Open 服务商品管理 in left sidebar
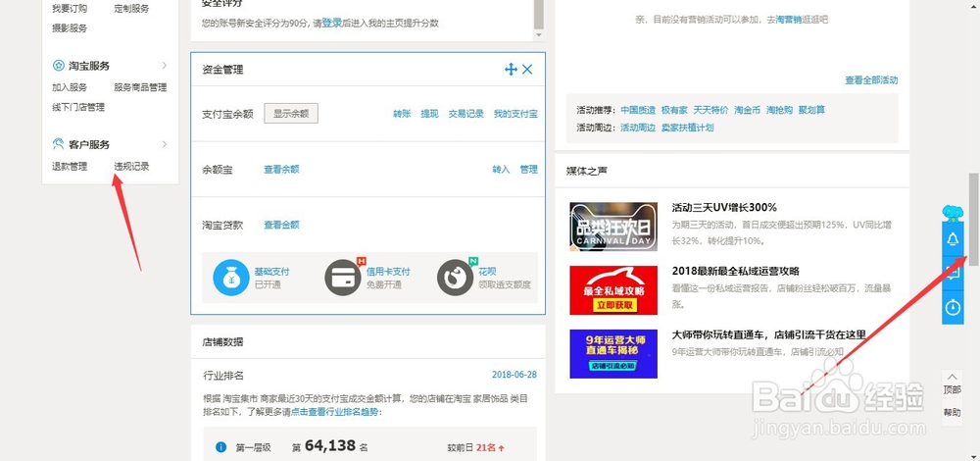This screenshot has height=461, width=980. [x=140, y=87]
